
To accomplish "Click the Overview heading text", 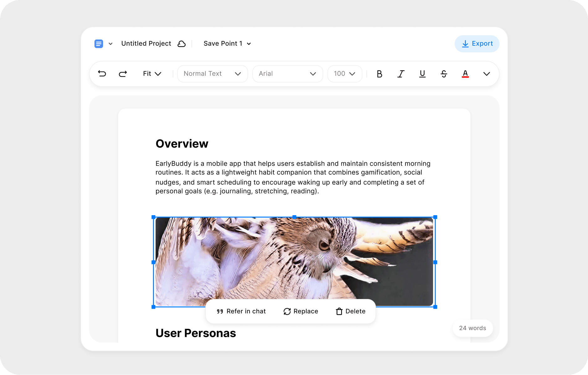I will click(182, 144).
